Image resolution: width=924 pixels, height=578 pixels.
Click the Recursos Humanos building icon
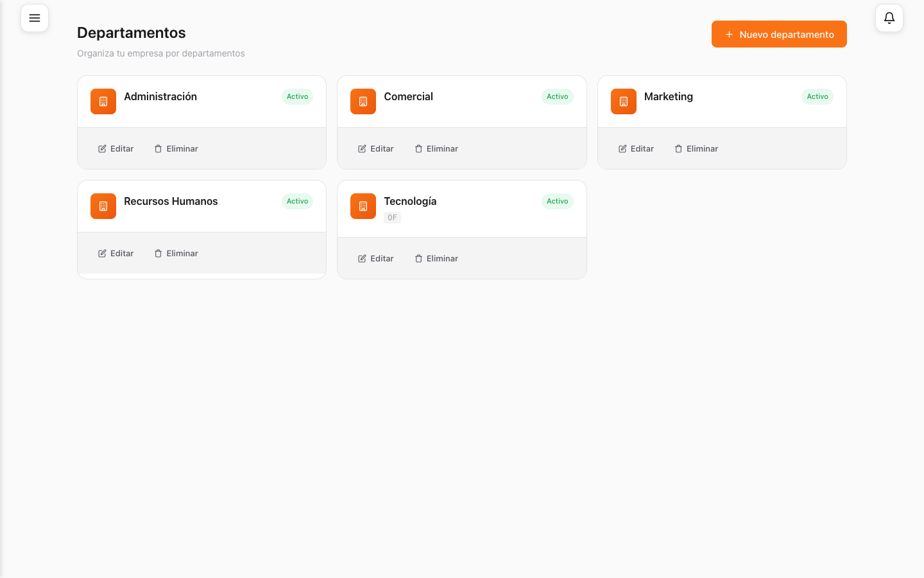pos(103,206)
